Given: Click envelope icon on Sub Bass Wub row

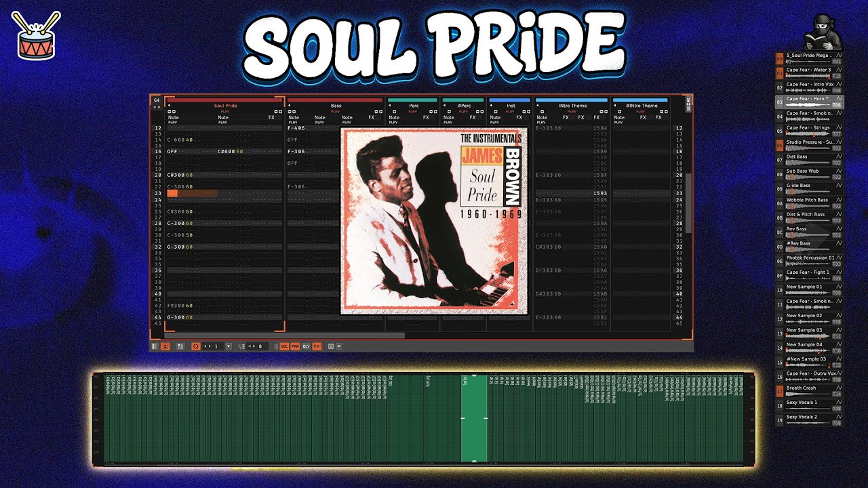Looking at the screenshot, I should pyautogui.click(x=839, y=171).
